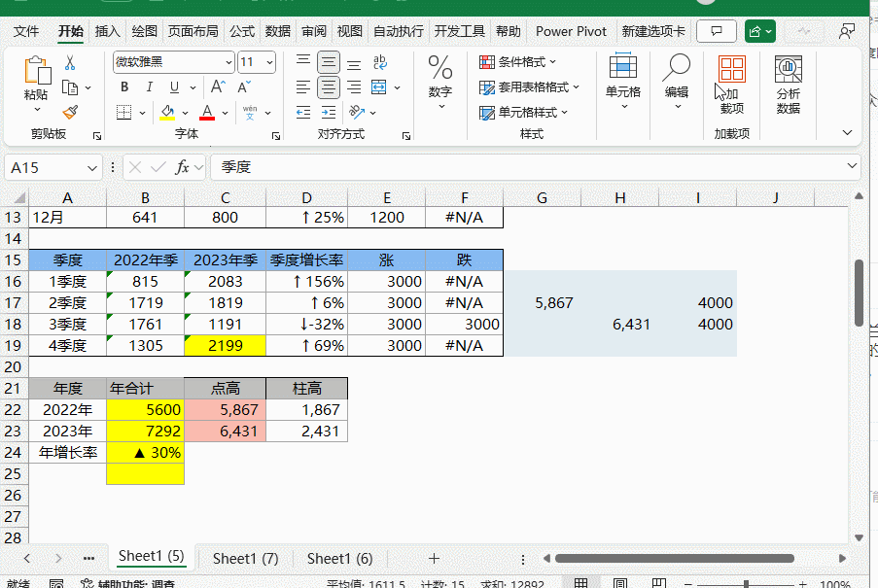The width and height of the screenshot is (878, 588).
Task: Switch to Power Pivot tab
Action: tap(571, 31)
